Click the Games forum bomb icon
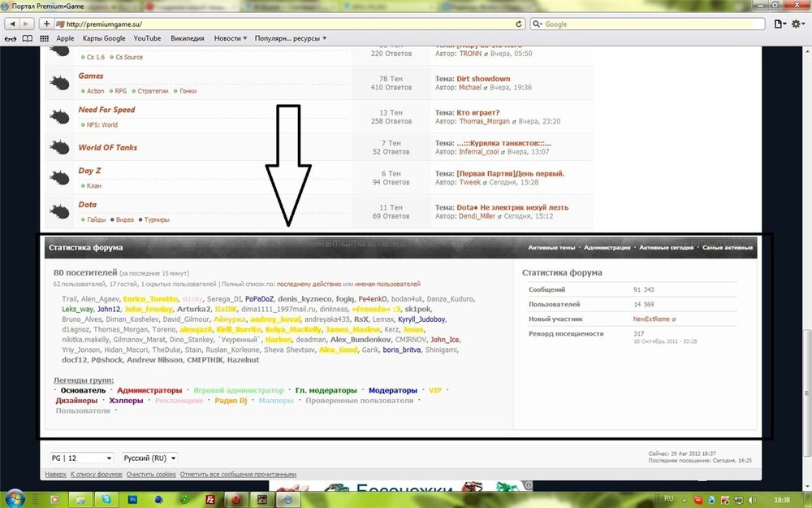Image resolution: width=812 pixels, height=508 pixels. click(59, 82)
